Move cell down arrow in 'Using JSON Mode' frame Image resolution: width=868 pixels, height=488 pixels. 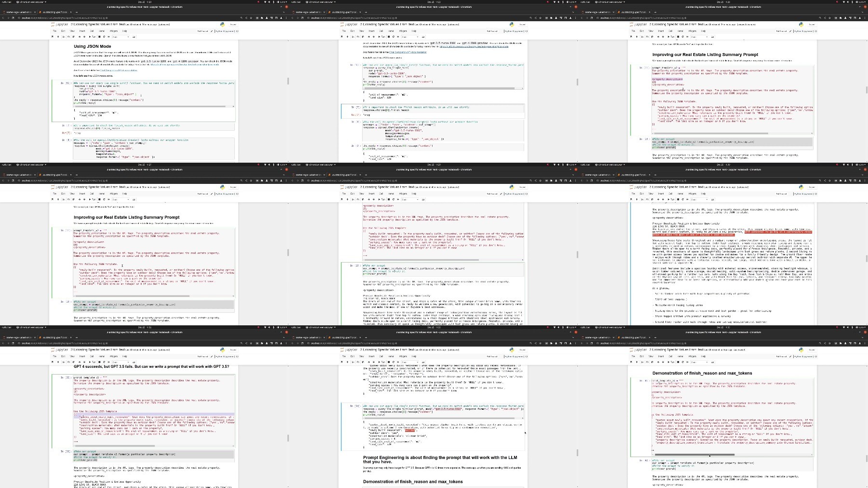pos(84,37)
